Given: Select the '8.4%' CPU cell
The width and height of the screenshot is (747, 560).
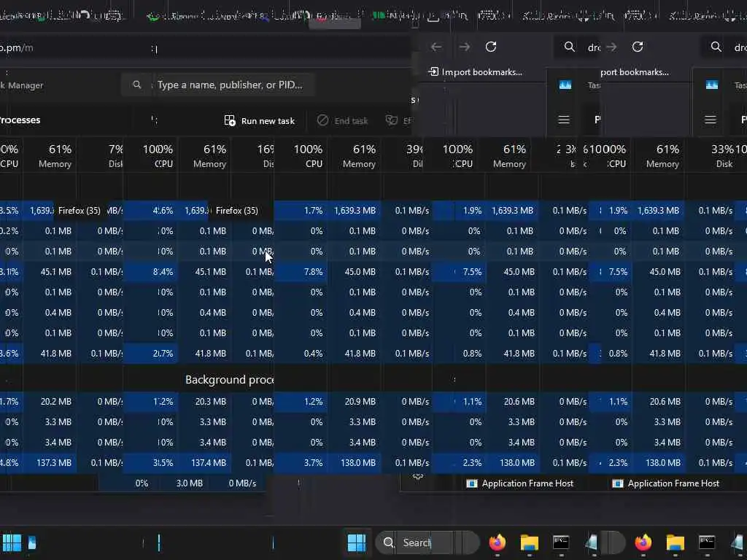Looking at the screenshot, I should click(x=150, y=272).
